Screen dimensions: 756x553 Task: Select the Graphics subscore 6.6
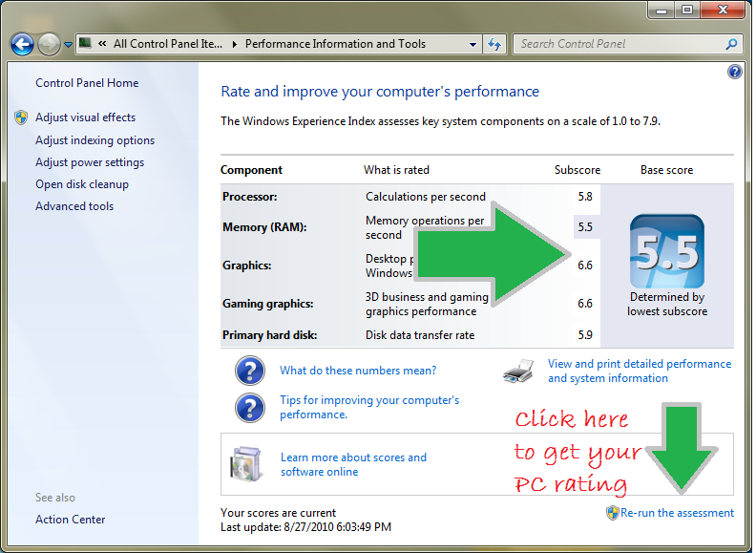[585, 266]
